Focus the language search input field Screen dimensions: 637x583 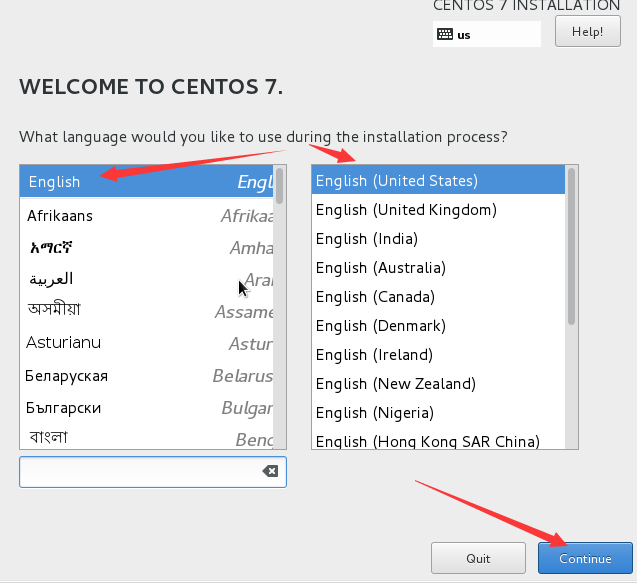coord(153,472)
